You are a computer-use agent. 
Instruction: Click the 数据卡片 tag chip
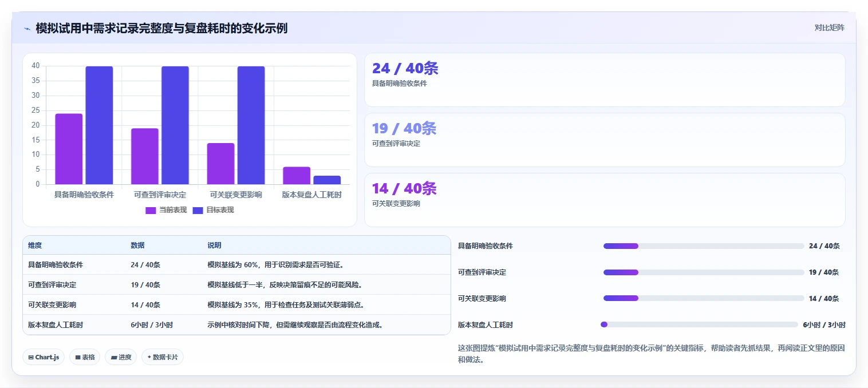click(x=163, y=357)
